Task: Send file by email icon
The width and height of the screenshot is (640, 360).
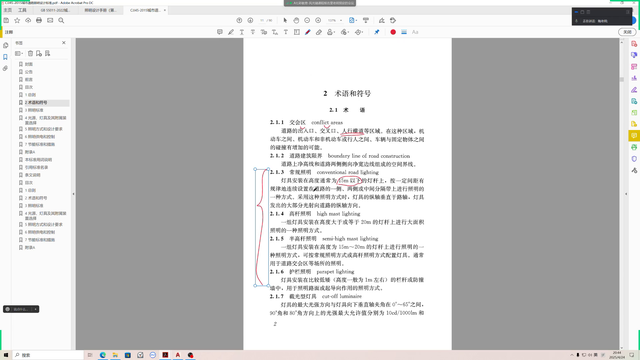Action: click(50, 20)
